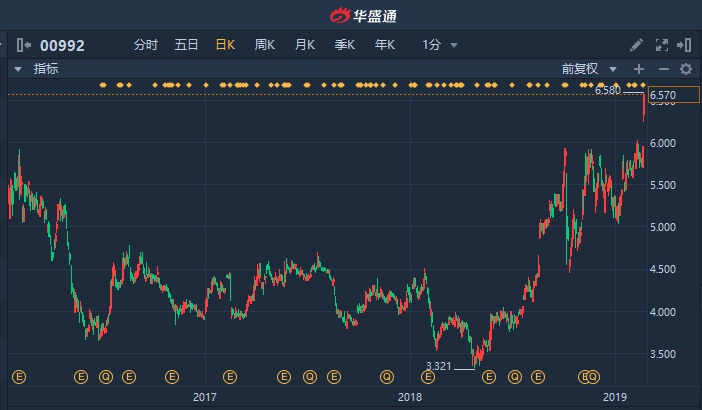
Task: Zoom in the chart with plus icon
Action: click(639, 69)
